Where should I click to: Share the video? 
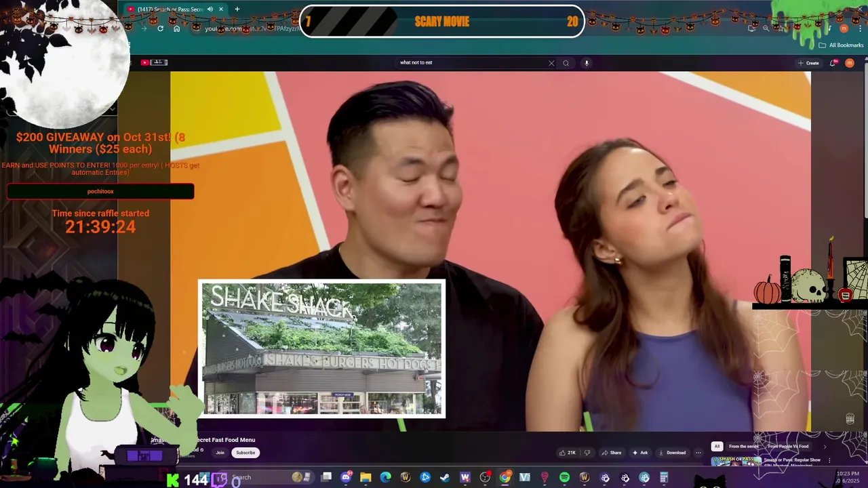click(611, 453)
